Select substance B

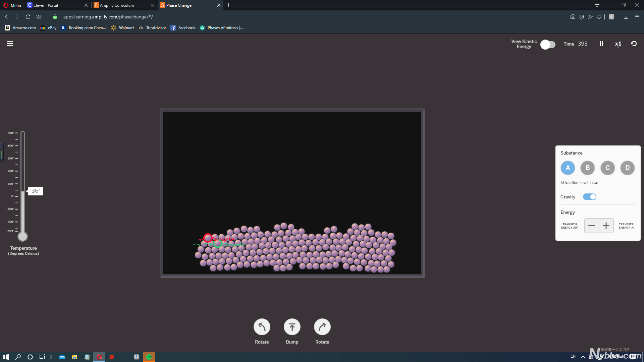point(587,168)
